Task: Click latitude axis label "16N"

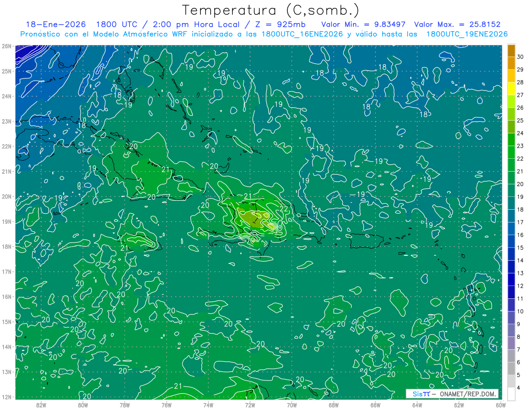Action: point(7,297)
